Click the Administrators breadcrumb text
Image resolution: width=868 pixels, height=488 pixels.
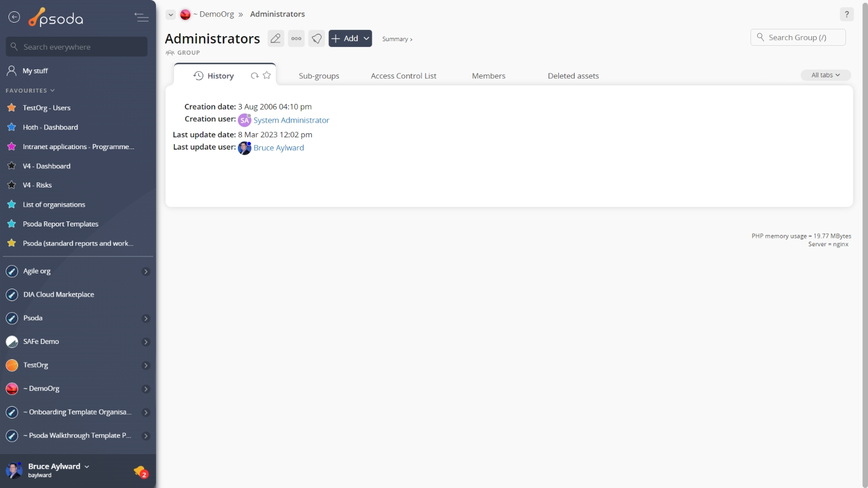(277, 14)
